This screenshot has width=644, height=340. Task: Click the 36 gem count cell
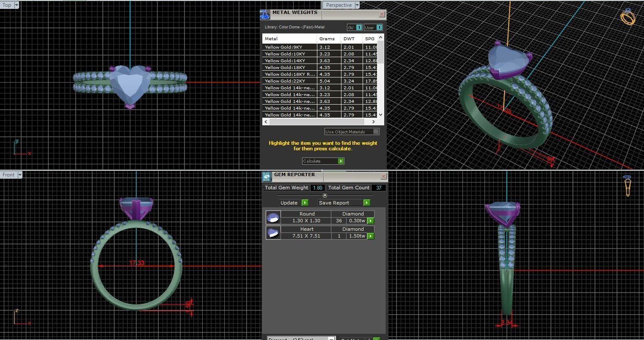[x=339, y=221]
